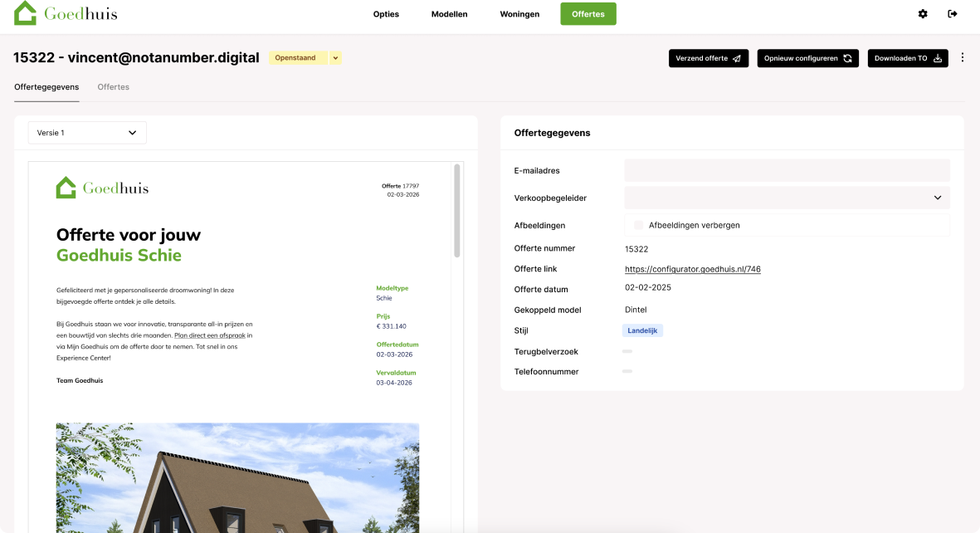The image size is (980, 533).
Task: Open the three-dot more options menu
Action: [x=963, y=57]
